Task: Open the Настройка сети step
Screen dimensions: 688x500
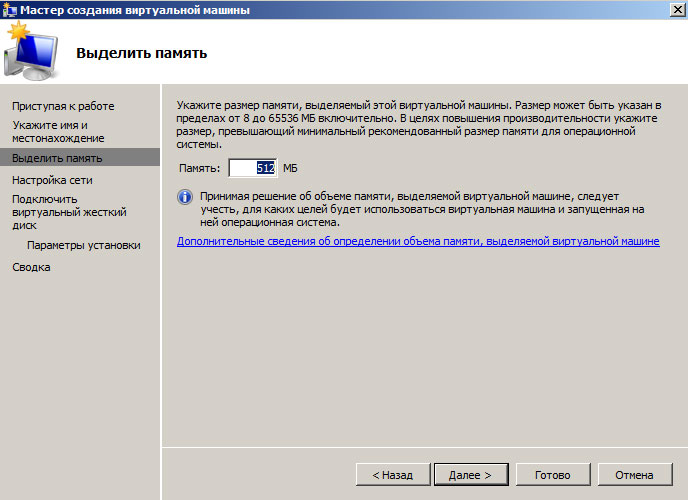Action: click(52, 180)
